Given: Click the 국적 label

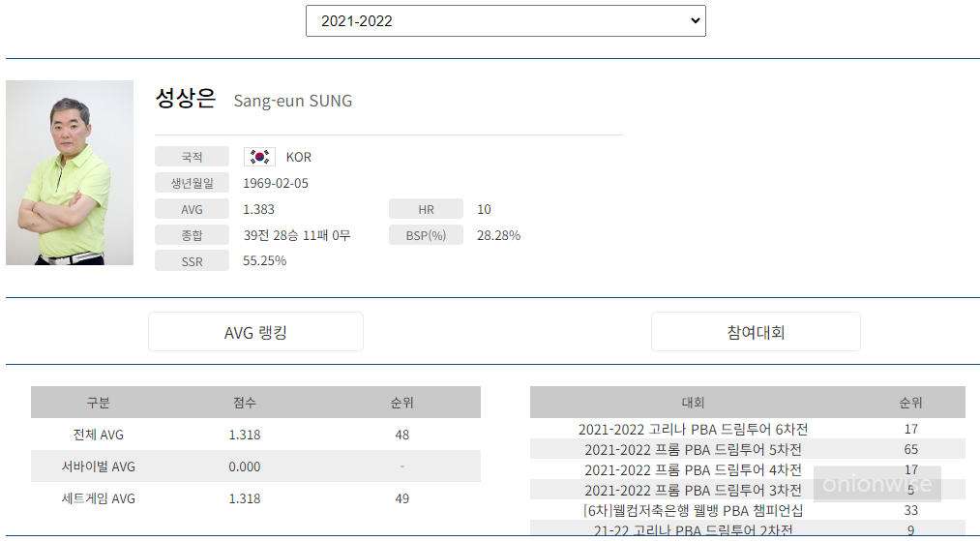Looking at the screenshot, I should click(192, 157).
